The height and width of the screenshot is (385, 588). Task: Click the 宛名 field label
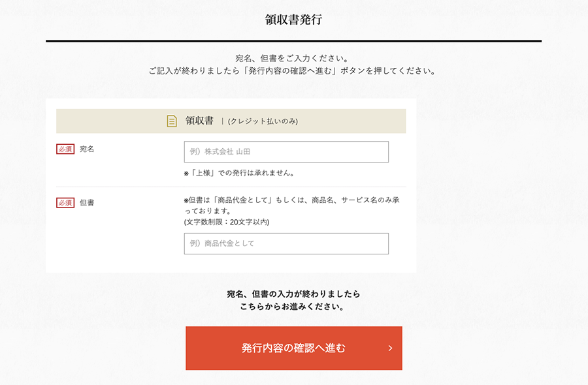click(87, 149)
